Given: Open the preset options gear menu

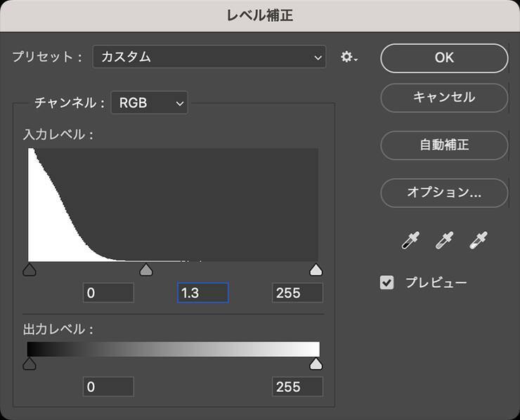Looking at the screenshot, I should 349,58.
